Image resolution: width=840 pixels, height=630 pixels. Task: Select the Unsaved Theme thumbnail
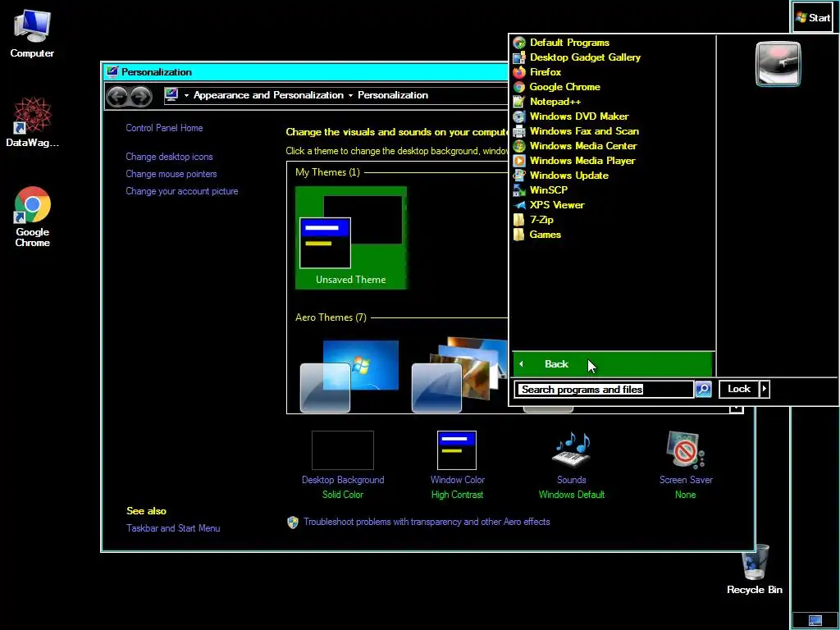(351, 238)
